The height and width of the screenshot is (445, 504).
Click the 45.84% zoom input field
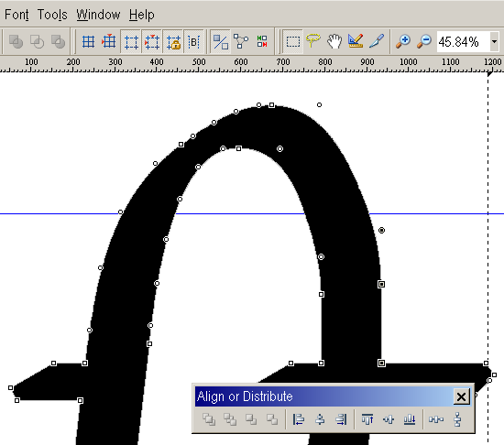(x=463, y=42)
